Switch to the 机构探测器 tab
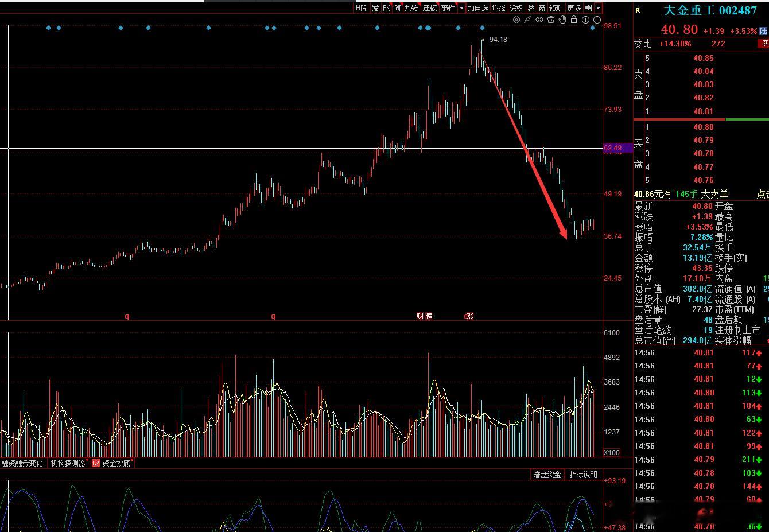The image size is (769, 532). click(68, 463)
